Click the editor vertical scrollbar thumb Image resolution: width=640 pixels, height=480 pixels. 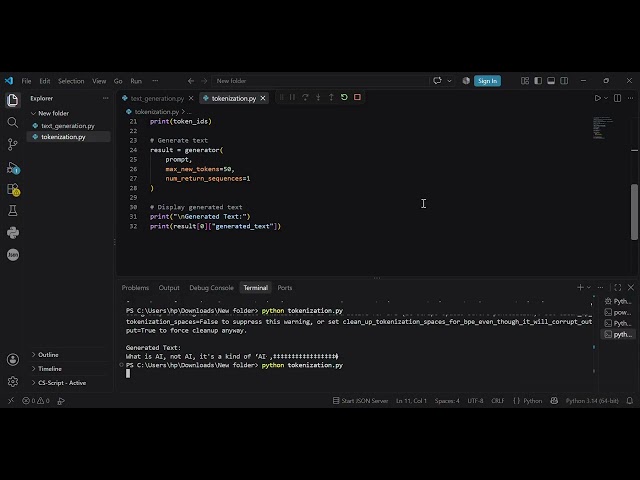point(634,212)
